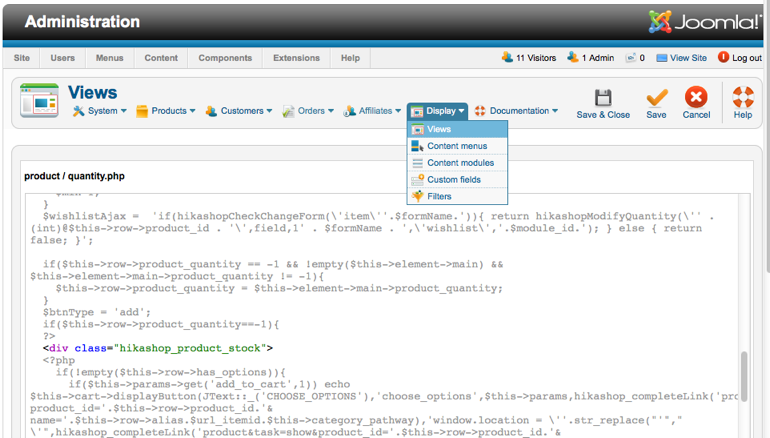This screenshot has height=438, width=770.
Task: Click the code editor vertical scrollbar thumb
Action: 744,377
